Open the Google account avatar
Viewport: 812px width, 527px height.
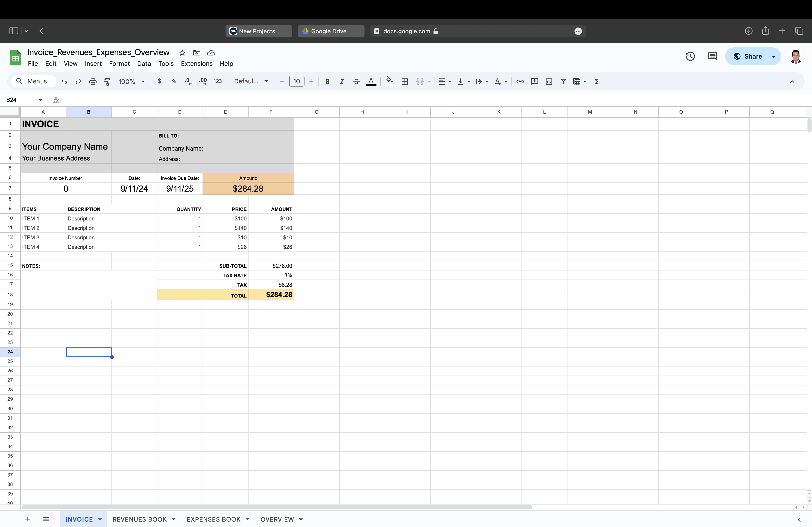pos(796,56)
